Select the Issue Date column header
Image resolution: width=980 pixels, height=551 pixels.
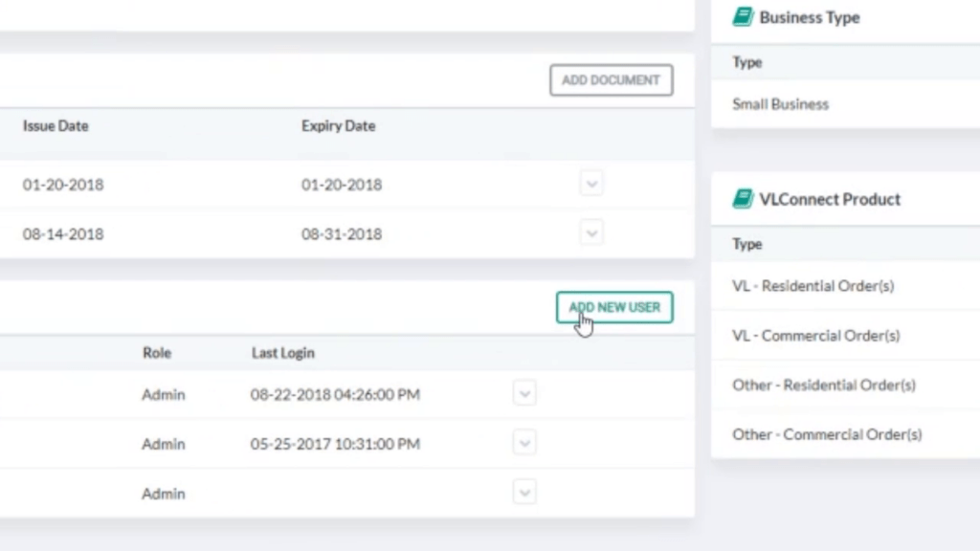(x=56, y=125)
